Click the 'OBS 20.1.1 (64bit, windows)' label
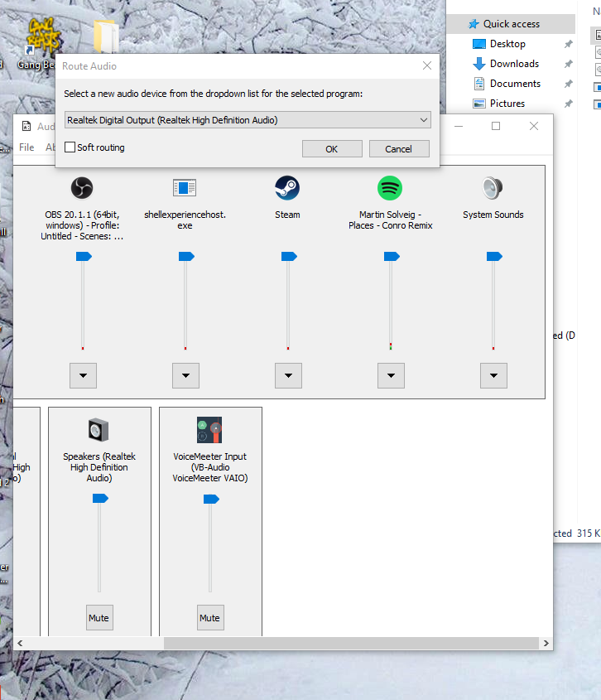The height and width of the screenshot is (700, 601). (x=82, y=225)
